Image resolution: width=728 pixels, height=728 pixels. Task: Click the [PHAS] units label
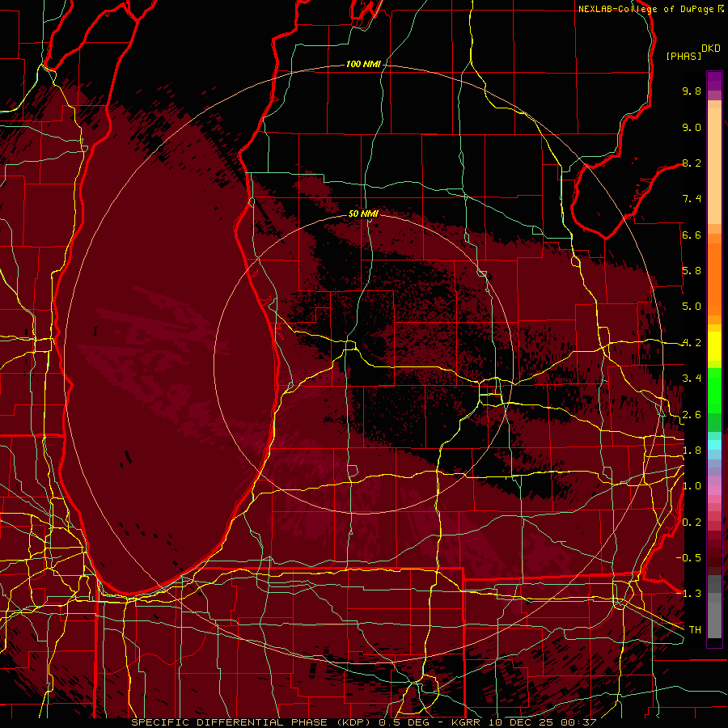click(x=684, y=56)
